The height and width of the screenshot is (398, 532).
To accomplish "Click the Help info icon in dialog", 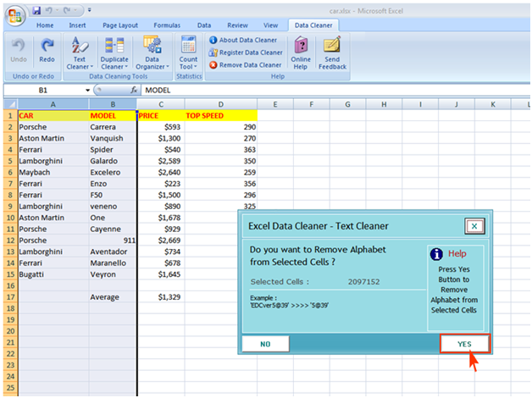I will (x=436, y=254).
